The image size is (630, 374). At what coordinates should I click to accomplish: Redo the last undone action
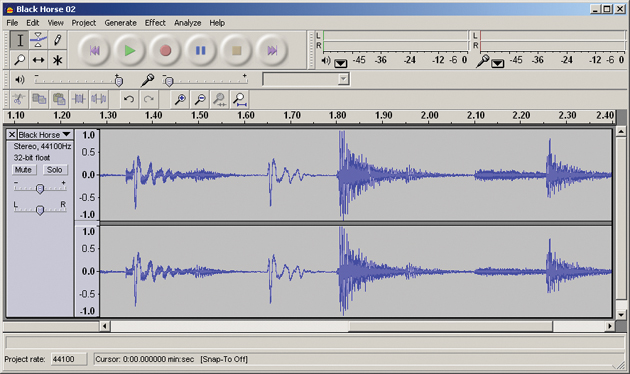pyautogui.click(x=149, y=99)
